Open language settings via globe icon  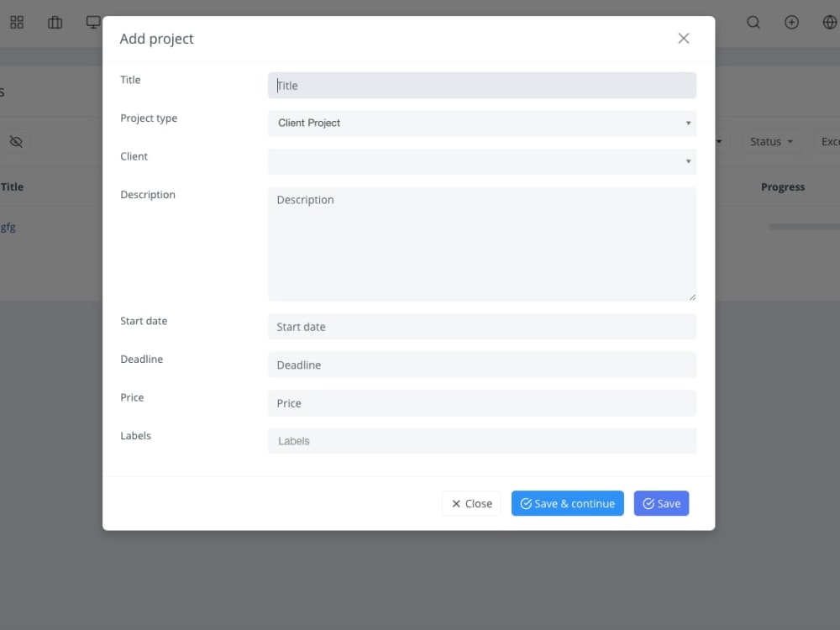pyautogui.click(x=829, y=23)
